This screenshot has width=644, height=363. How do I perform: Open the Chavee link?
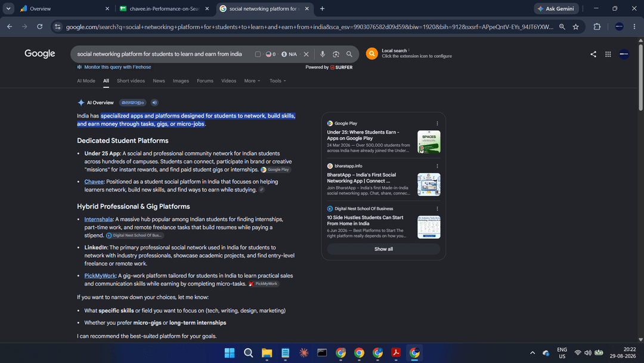tap(94, 181)
